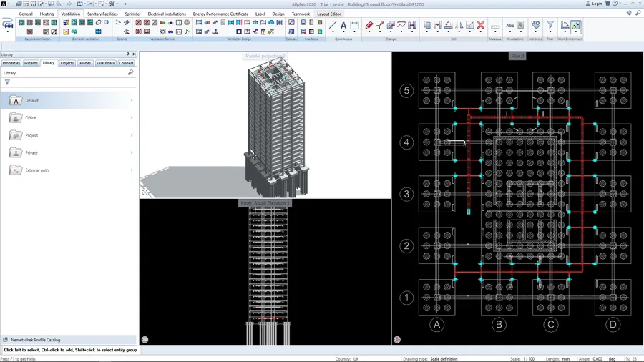This screenshot has width=644, height=362.
Task: Open the Project library folder
Action: coord(68,135)
